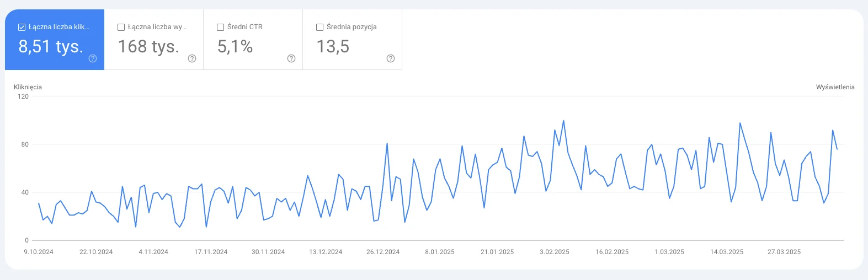
Task: Open help icon for total impressions card
Action: point(192,58)
